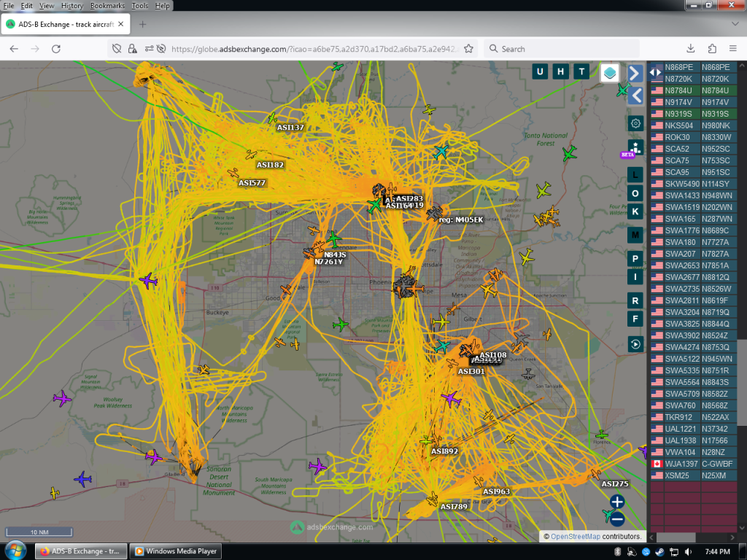Select XSM25 row in aircraft list

click(694, 475)
